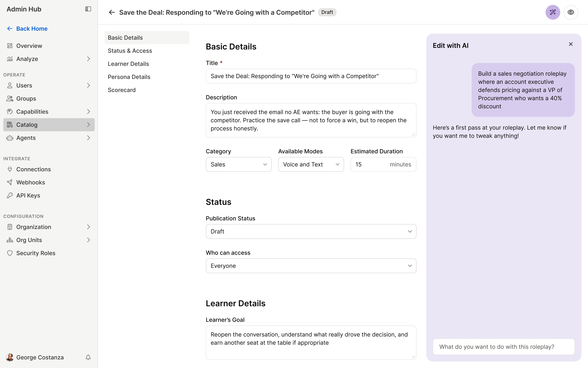The width and height of the screenshot is (588, 368).
Task: Expand the Analyze menu chevron
Action: (88, 59)
